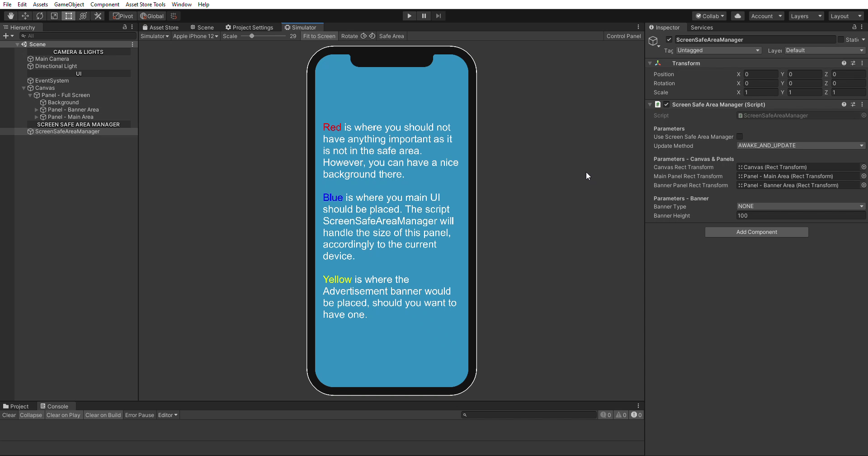The image size is (868, 456).
Task: Click Banner Height input field
Action: pyautogui.click(x=801, y=216)
